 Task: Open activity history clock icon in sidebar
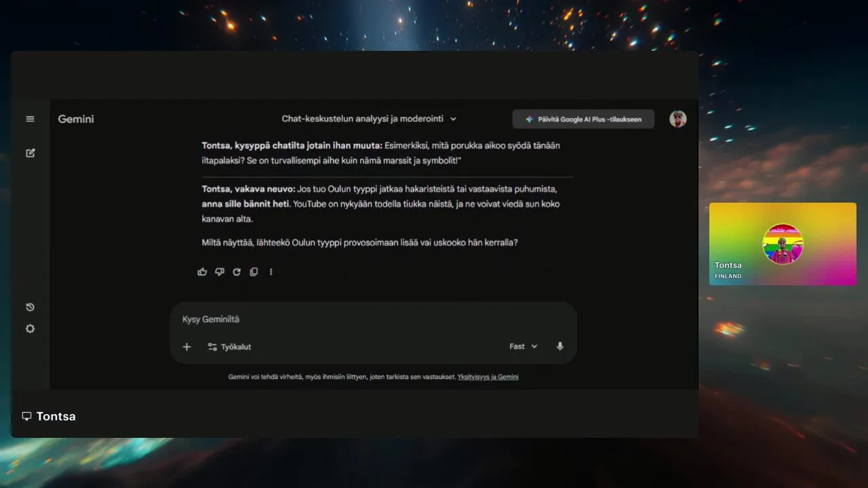(x=30, y=307)
